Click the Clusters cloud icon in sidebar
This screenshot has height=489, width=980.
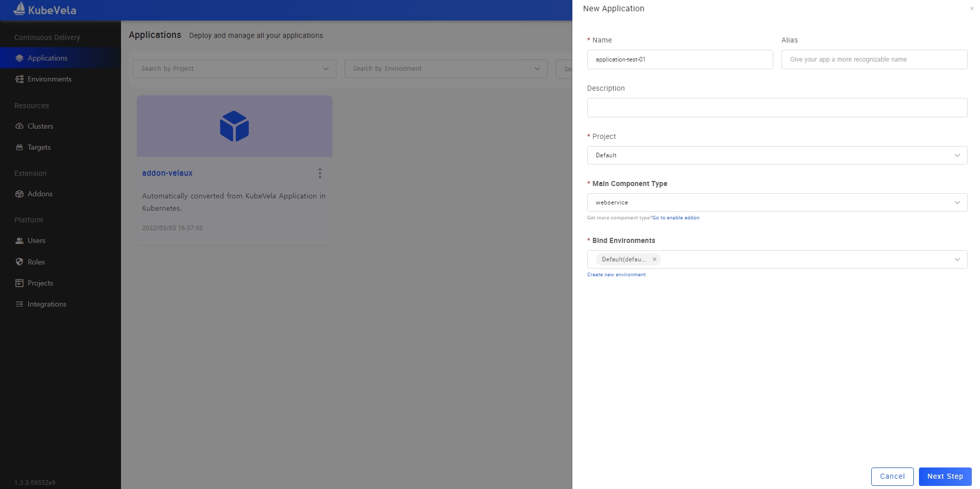(19, 126)
